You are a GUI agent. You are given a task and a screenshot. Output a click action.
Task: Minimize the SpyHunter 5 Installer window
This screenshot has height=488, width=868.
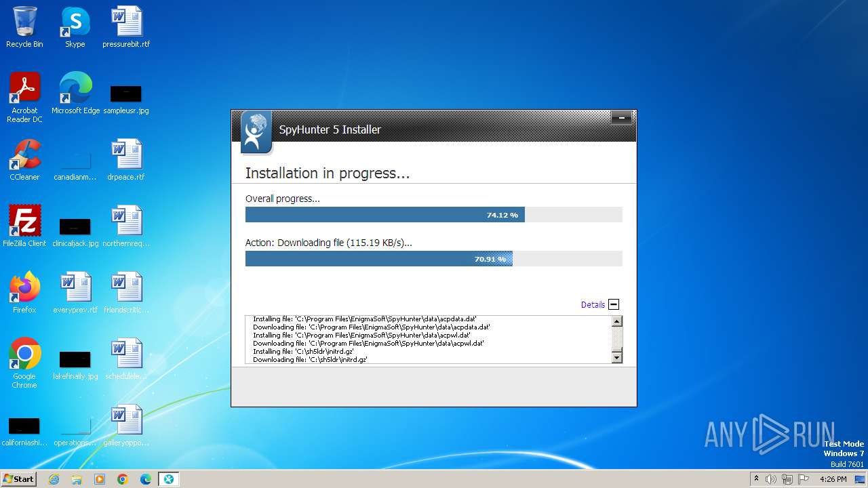pos(621,118)
